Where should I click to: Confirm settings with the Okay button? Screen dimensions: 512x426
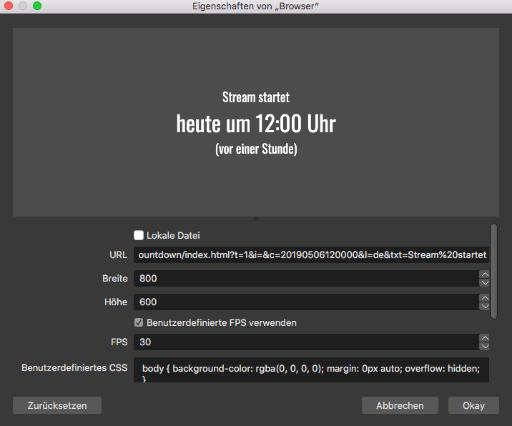tap(473, 406)
